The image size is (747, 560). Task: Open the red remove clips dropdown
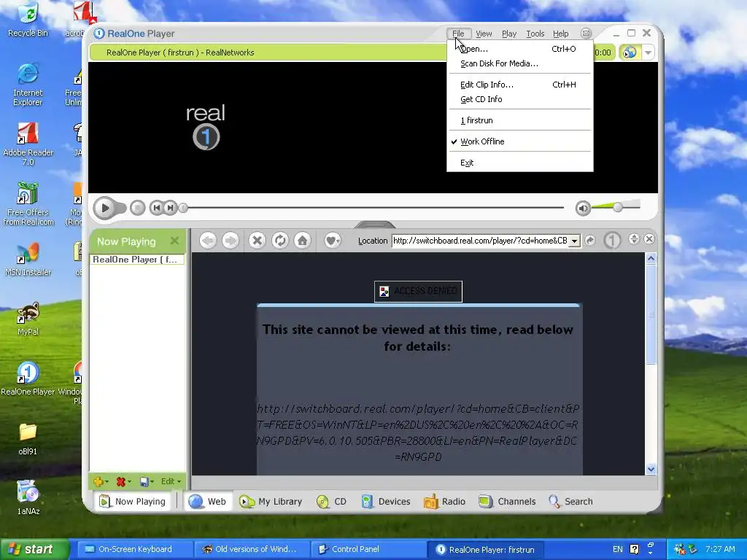[x=123, y=481]
